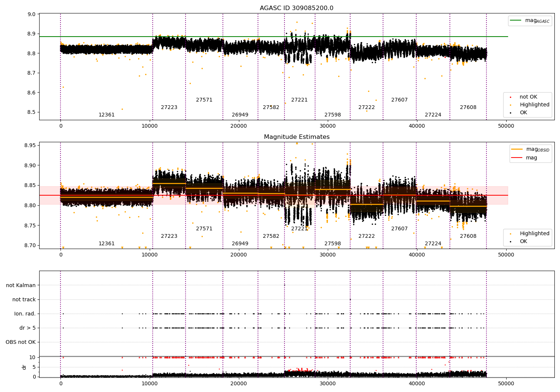
Task: Click OBSID label 27223 in the top plot
Action: coord(169,108)
